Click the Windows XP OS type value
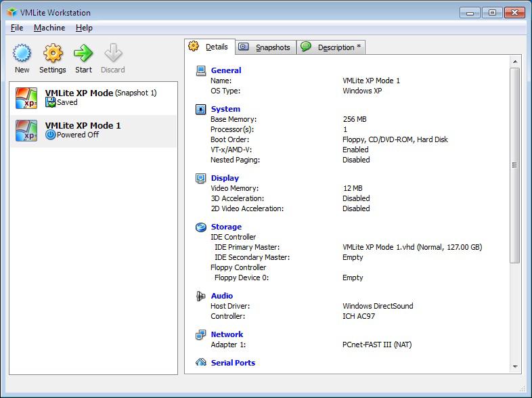The height and width of the screenshot is (398, 532). point(362,91)
